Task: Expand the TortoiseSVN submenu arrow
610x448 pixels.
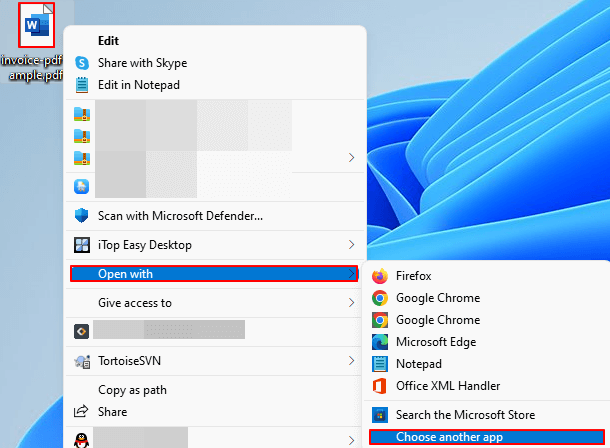Action: [352, 361]
